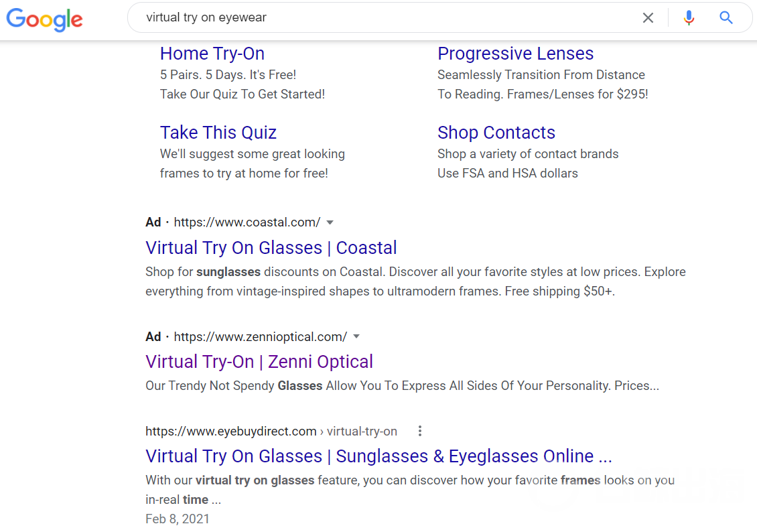Open Virtual Try-On Zenni Optical ad
Screen dimensions: 757x532
[x=259, y=362]
